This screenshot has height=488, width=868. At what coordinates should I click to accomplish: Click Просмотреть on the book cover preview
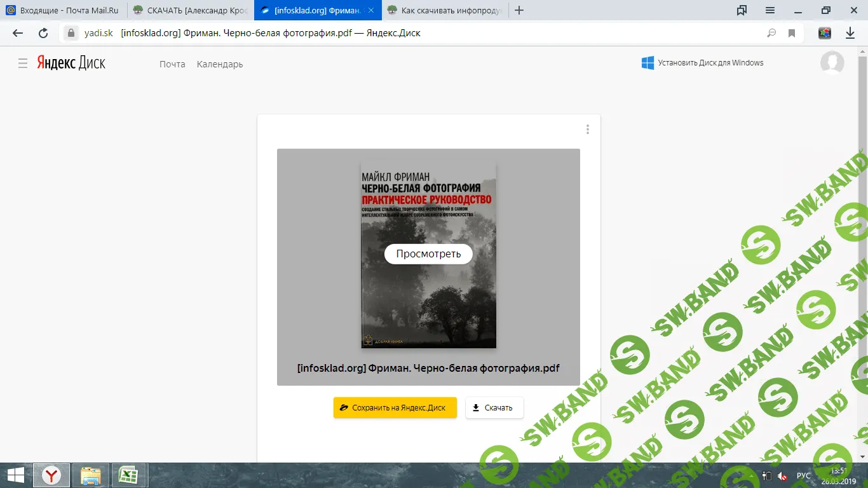tap(428, 254)
